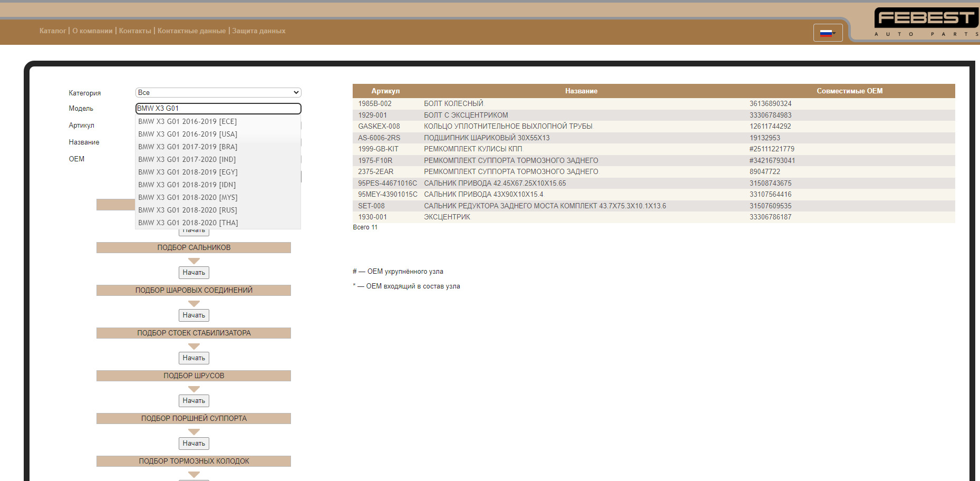
Task: Open the Каталог menu link
Action: (x=53, y=31)
